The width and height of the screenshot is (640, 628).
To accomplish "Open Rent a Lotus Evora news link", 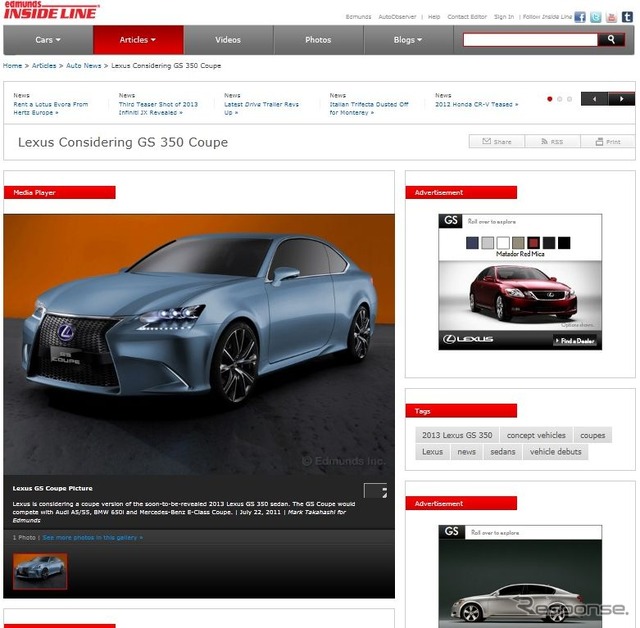I will pyautogui.click(x=51, y=108).
